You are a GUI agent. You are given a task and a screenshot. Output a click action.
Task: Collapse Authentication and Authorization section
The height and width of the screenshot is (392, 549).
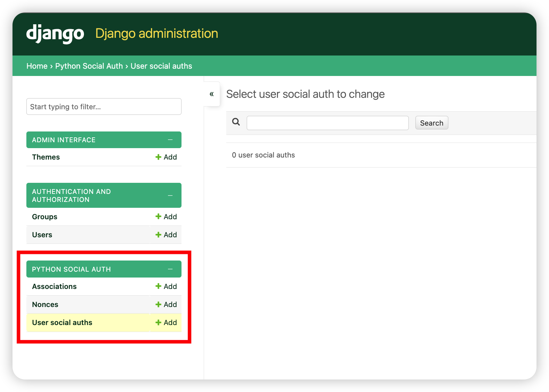(x=170, y=195)
